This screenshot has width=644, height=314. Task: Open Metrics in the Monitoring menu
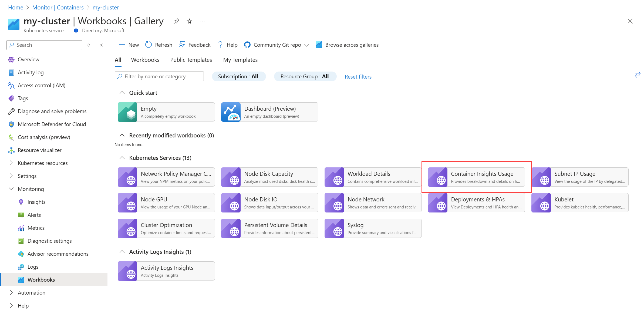(x=36, y=228)
